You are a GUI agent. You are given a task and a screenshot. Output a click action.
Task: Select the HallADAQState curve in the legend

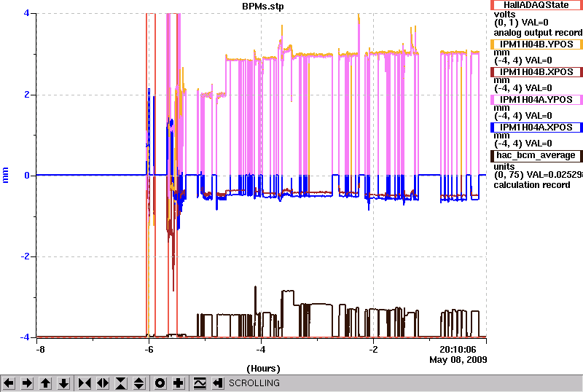point(536,5)
